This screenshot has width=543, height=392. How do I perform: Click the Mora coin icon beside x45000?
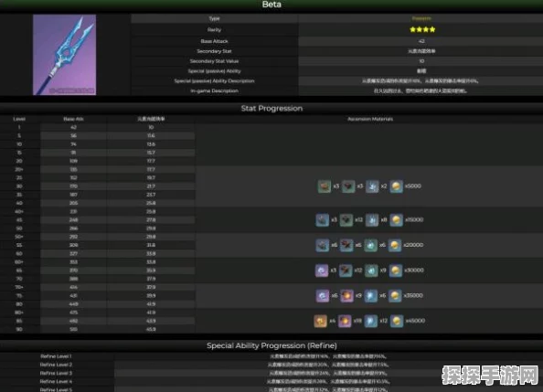coord(397,321)
